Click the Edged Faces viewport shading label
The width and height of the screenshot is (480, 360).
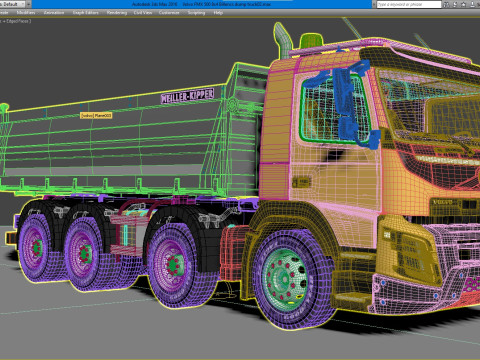[18, 21]
